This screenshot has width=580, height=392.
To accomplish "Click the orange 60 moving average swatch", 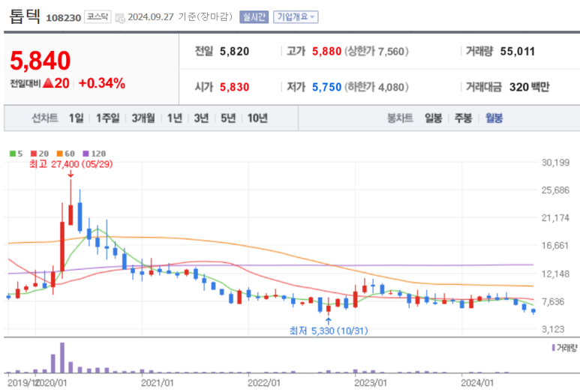I will pos(60,154).
